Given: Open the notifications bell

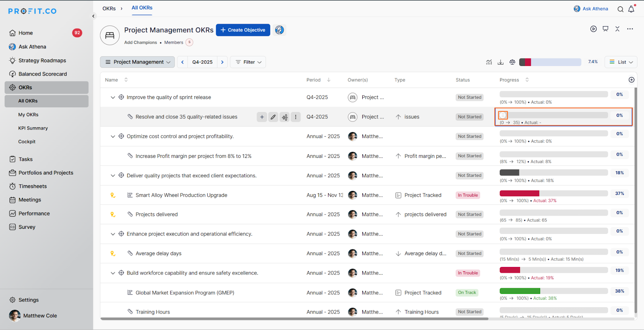Looking at the screenshot, I should pyautogui.click(x=631, y=9).
